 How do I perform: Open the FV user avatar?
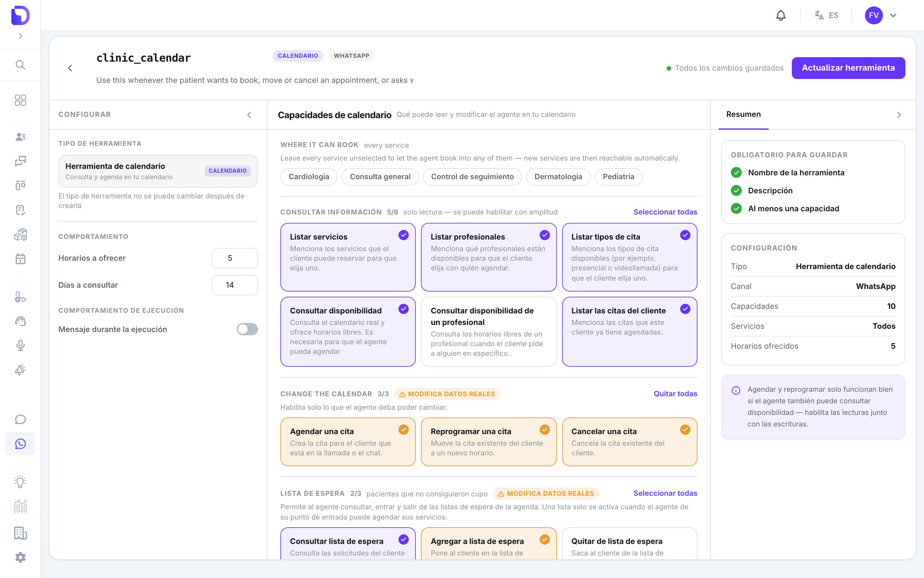coord(874,15)
